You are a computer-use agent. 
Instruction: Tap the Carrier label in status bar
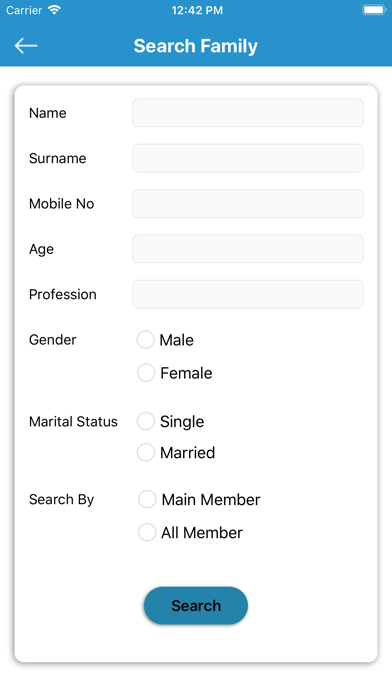click(x=24, y=10)
